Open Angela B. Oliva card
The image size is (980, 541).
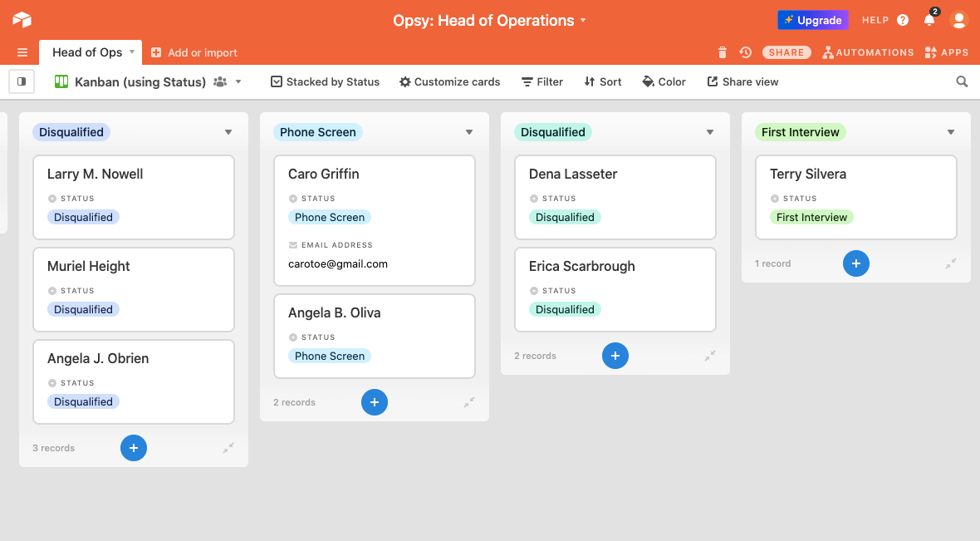click(x=375, y=337)
